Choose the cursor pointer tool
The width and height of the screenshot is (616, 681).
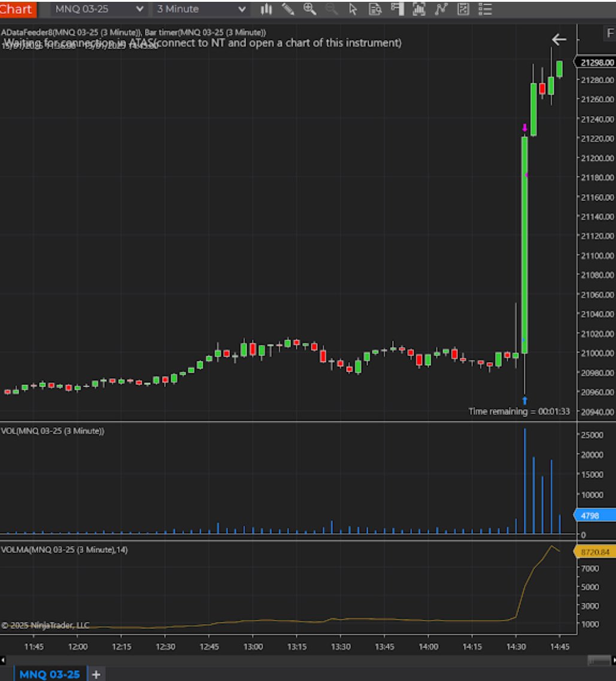353,9
